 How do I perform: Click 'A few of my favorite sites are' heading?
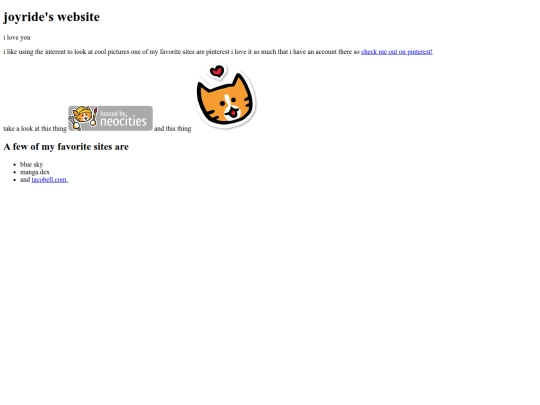click(66, 147)
